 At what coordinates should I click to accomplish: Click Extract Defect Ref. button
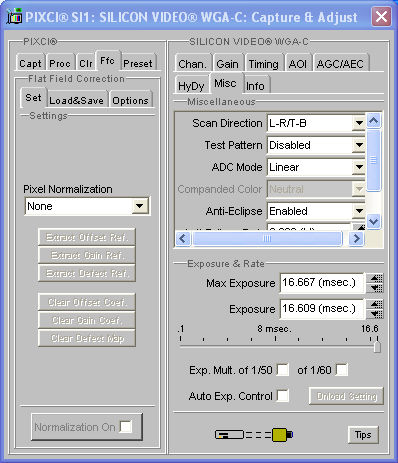87,273
